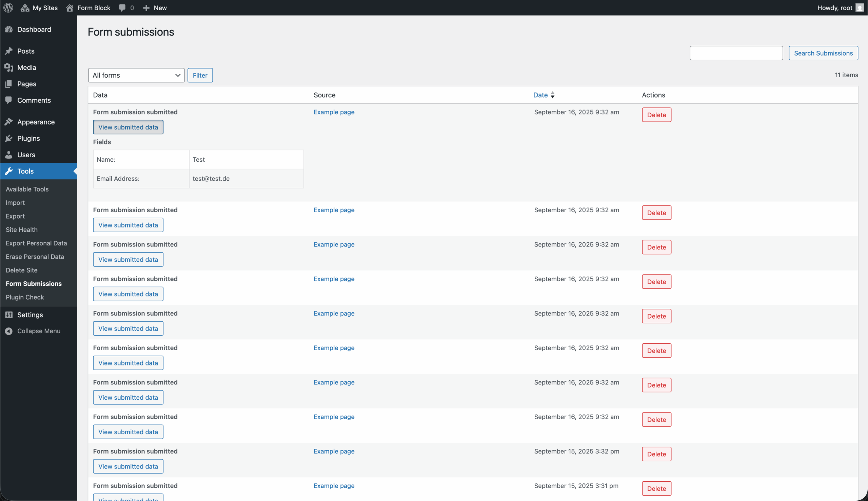Viewport: 868px width, 501px height.
Task: Go to Site Health
Action: (22, 229)
